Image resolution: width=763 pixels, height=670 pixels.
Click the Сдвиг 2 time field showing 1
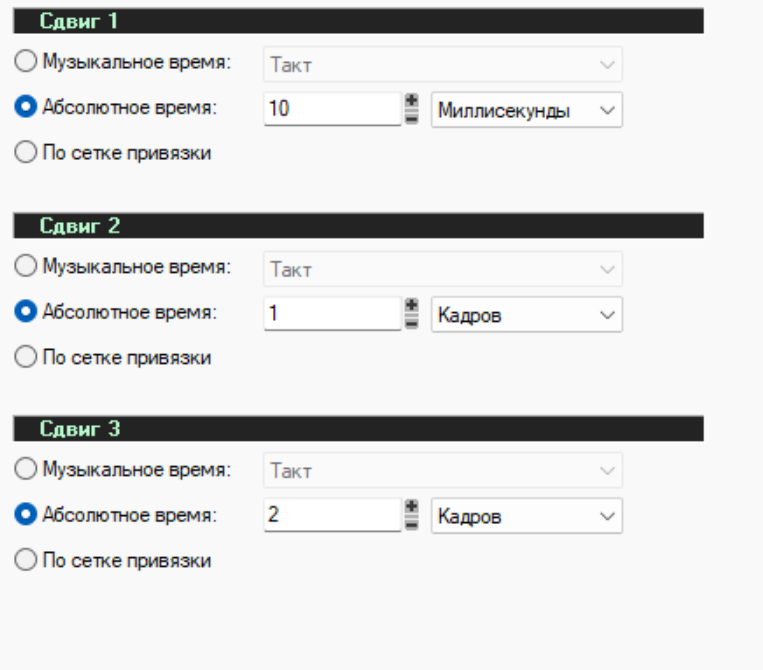(x=331, y=313)
